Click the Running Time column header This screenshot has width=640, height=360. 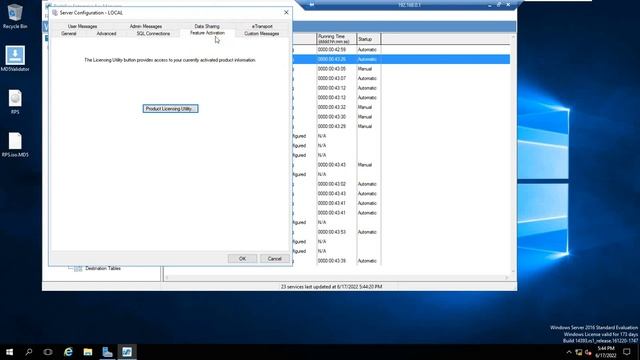(336, 39)
